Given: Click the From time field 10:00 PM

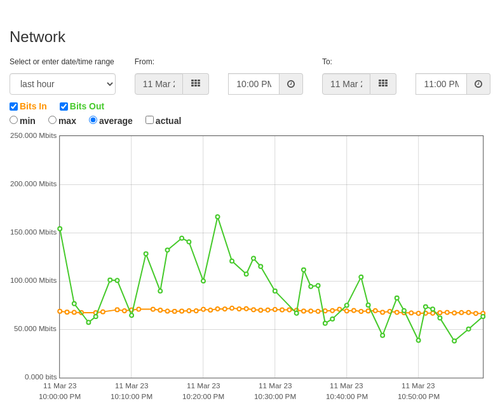Looking at the screenshot, I should [254, 84].
